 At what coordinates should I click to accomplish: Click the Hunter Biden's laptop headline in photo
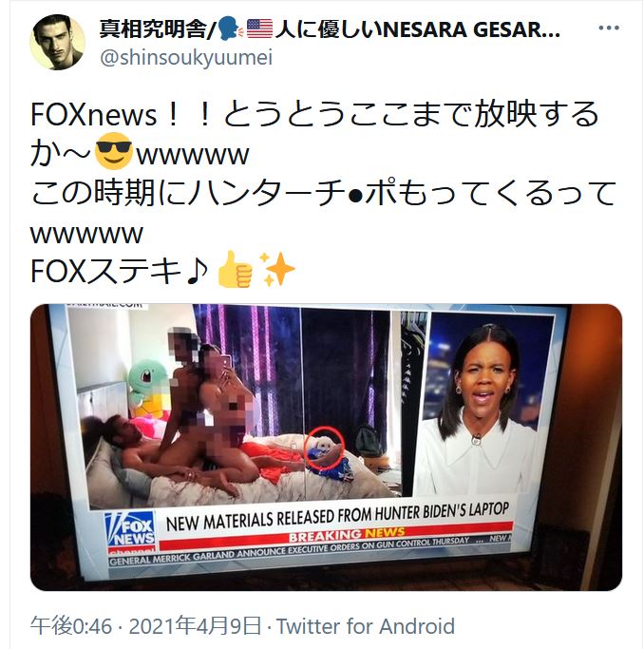tap(337, 517)
